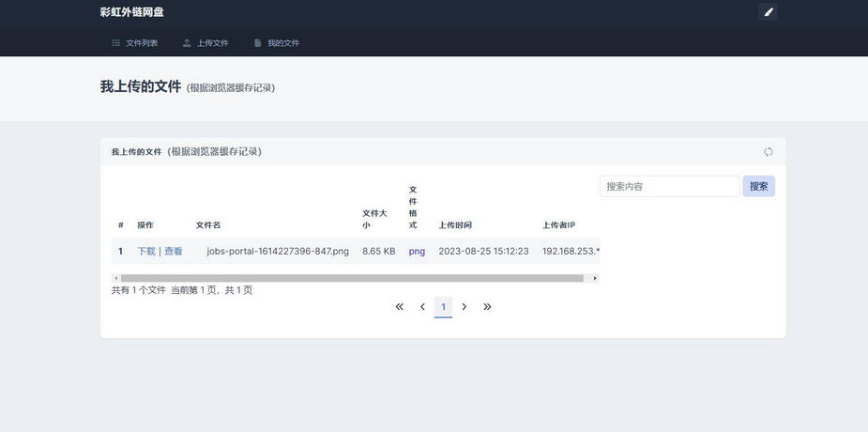Click the refresh icon in the card header

[768, 152]
